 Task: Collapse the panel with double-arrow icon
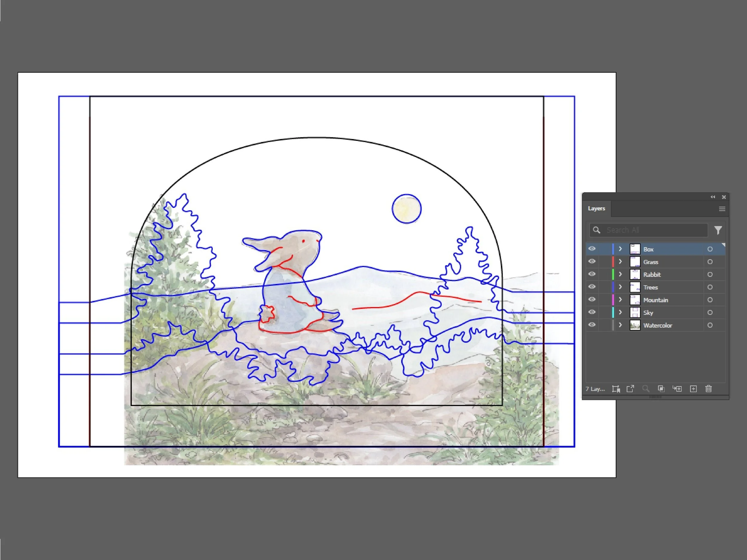pos(713,197)
